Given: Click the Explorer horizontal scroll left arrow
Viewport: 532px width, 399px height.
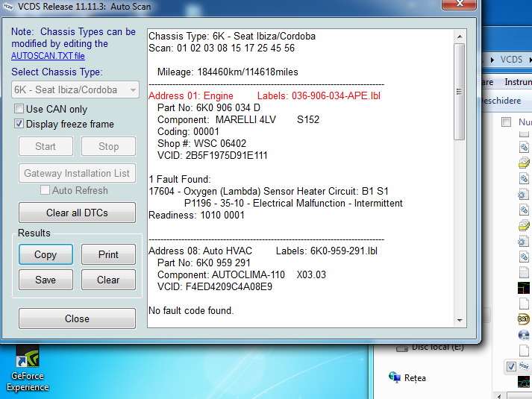Looking at the screenshot, I should 499,395.
